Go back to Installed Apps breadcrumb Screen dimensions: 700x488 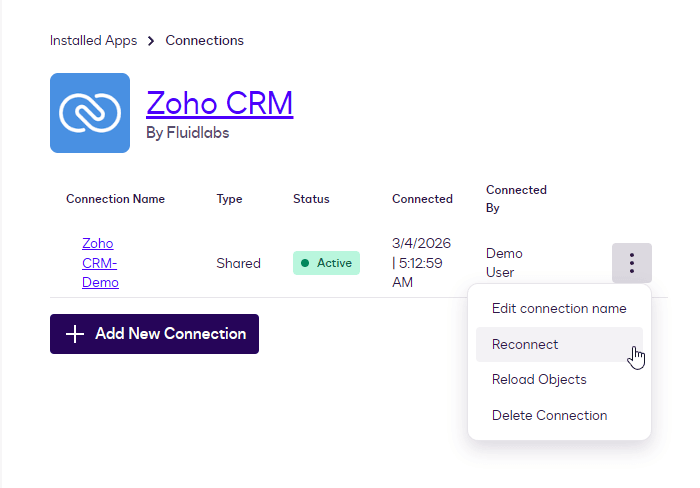point(93,41)
